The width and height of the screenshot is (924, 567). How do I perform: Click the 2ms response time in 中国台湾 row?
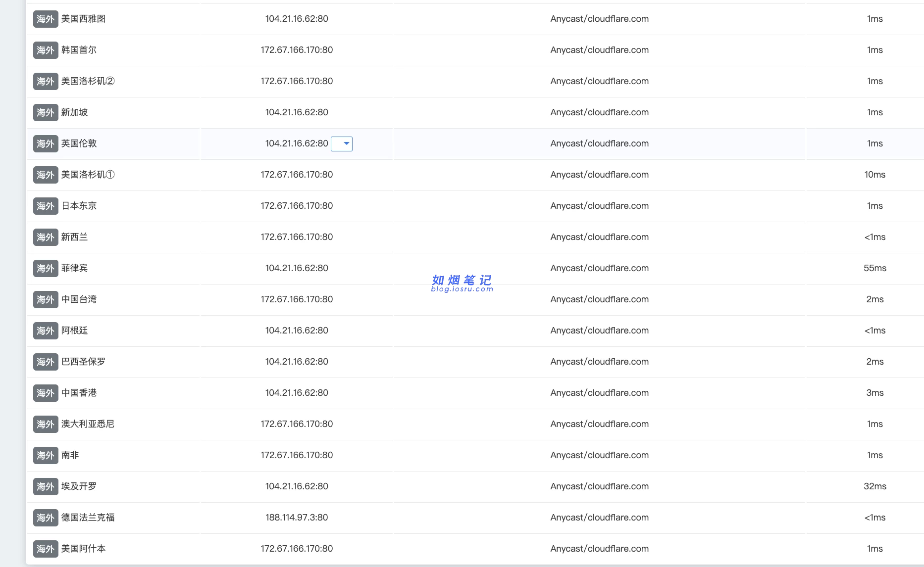click(875, 299)
